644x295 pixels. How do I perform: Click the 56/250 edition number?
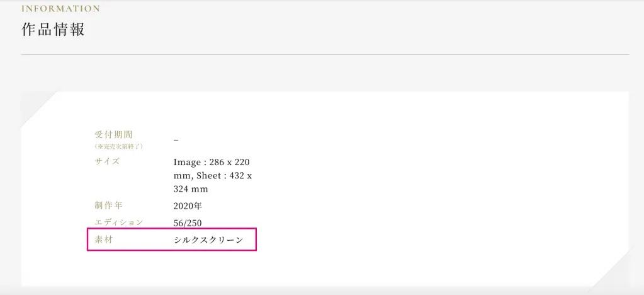click(188, 223)
